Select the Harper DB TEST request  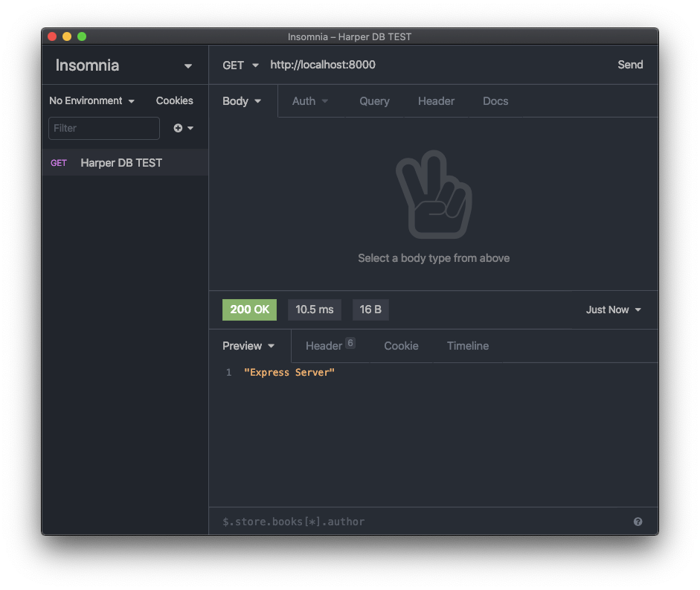124,163
